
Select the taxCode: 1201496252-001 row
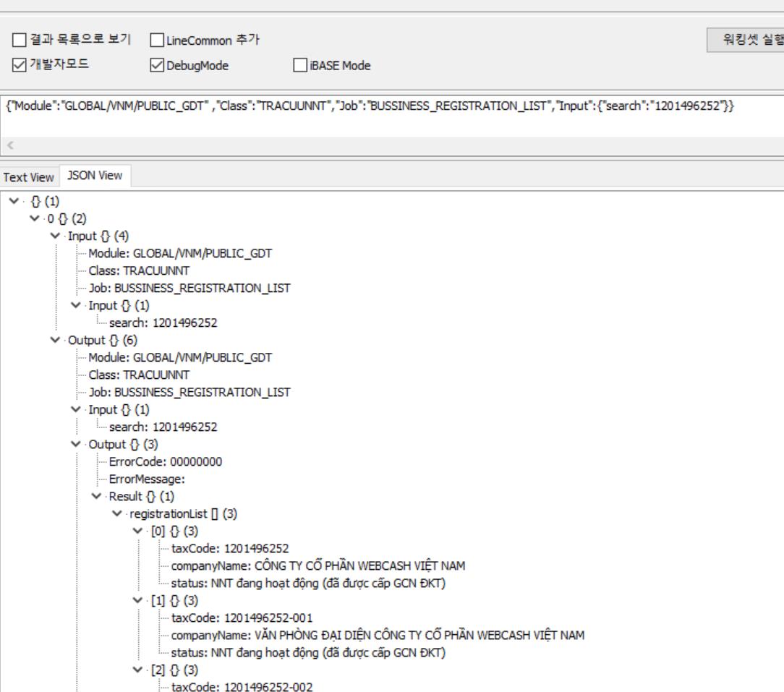(x=242, y=618)
